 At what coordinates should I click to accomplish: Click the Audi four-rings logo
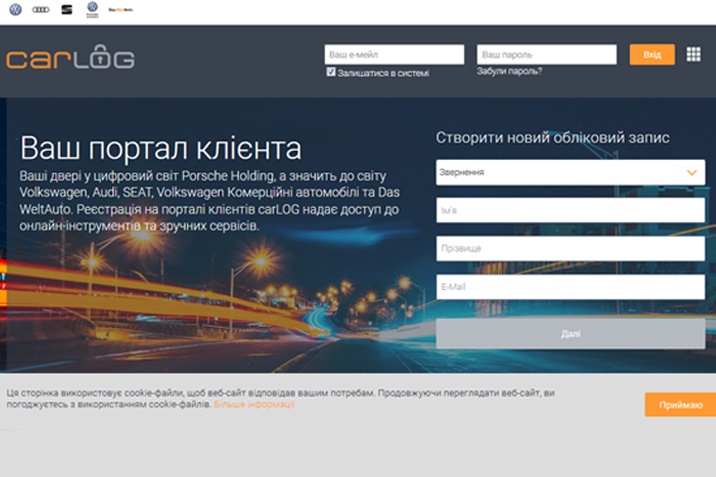41,10
